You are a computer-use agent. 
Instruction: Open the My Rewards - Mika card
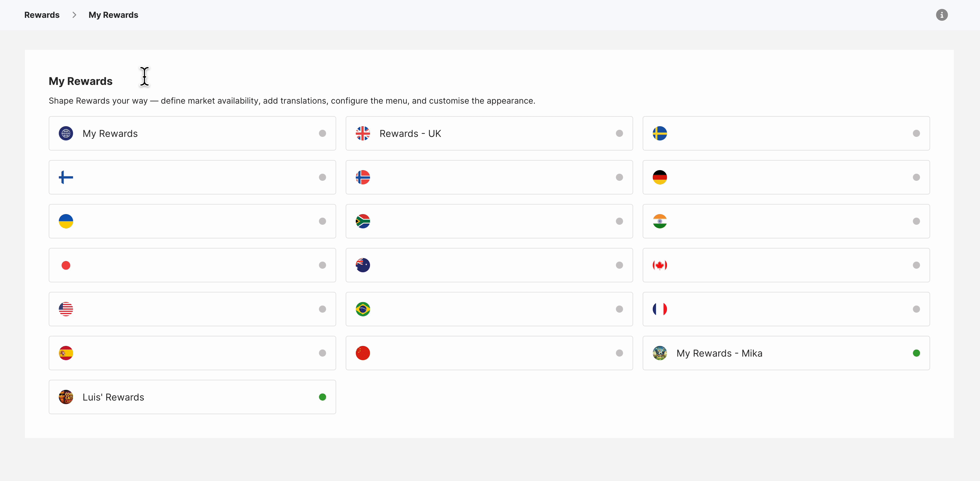tap(786, 353)
